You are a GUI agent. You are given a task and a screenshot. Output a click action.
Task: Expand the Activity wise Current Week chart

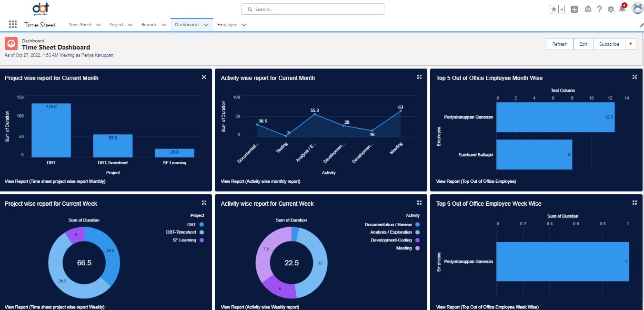tap(420, 203)
